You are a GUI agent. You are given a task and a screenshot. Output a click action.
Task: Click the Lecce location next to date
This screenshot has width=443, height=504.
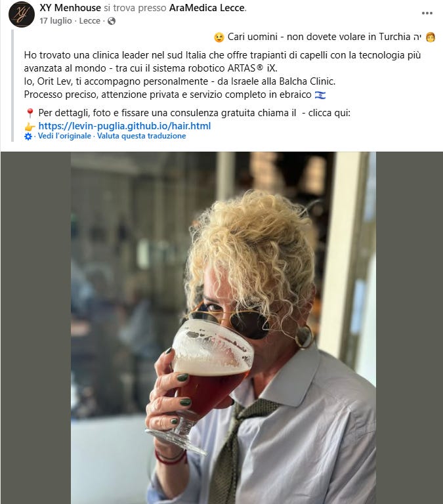(x=90, y=21)
